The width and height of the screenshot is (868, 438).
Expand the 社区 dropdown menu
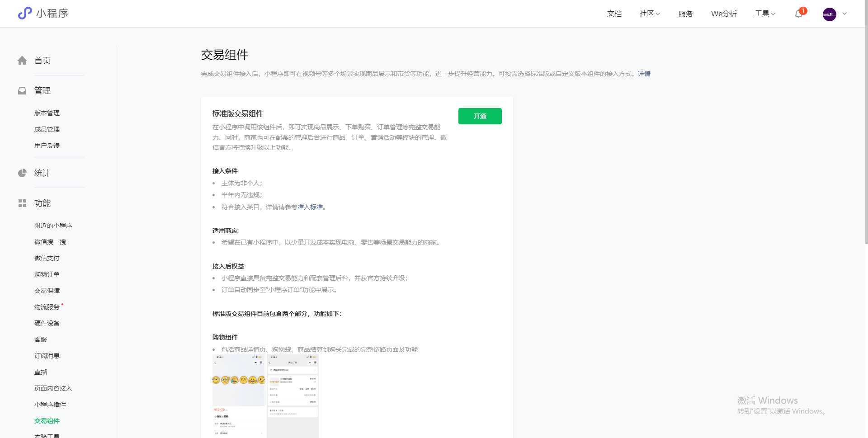[650, 14]
